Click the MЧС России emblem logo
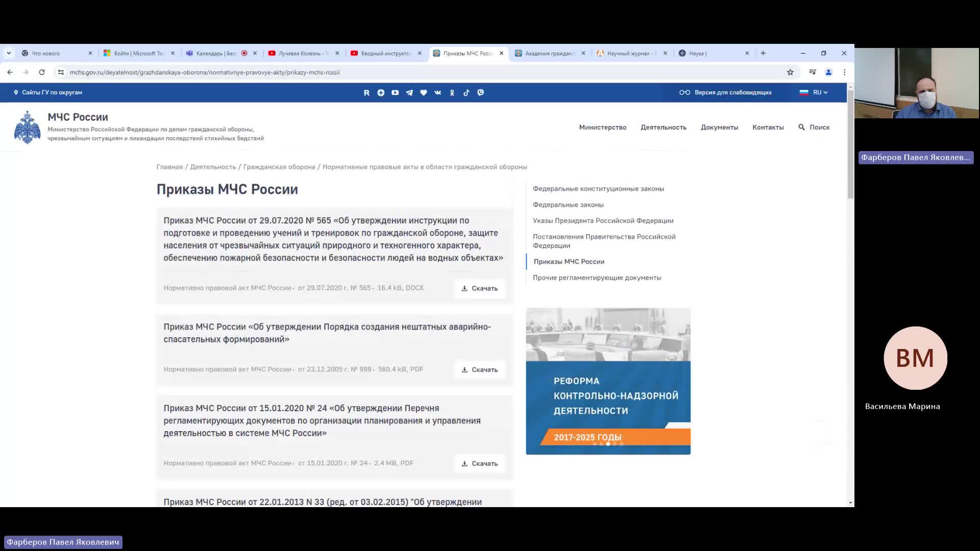This screenshot has height=551, width=980. (x=27, y=128)
